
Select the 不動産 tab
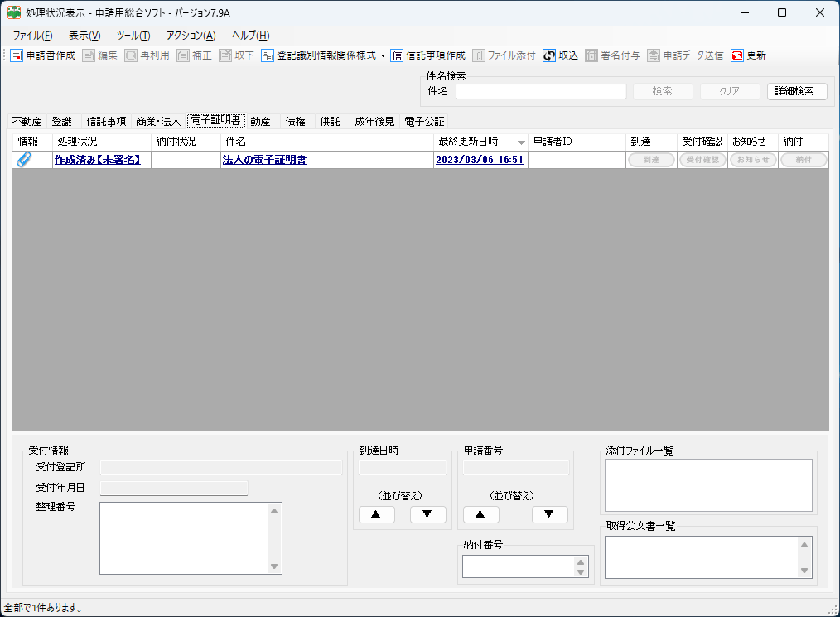coord(27,122)
